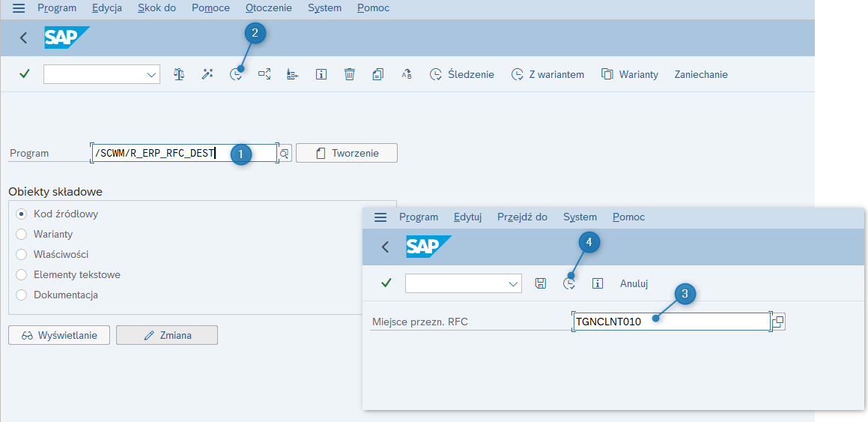868x422 pixels.
Task: Click the Miejsce przezn. RFC input field
Action: pyautogui.click(x=672, y=322)
